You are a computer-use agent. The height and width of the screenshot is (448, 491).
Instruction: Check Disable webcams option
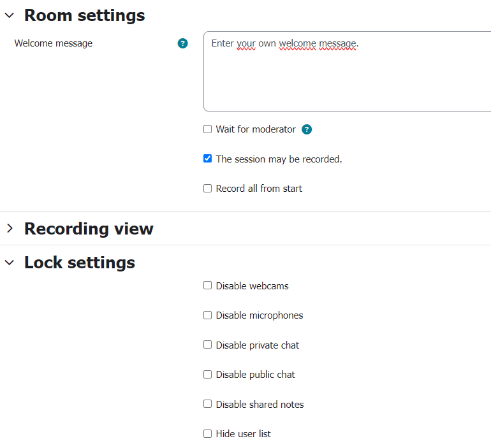tap(207, 285)
